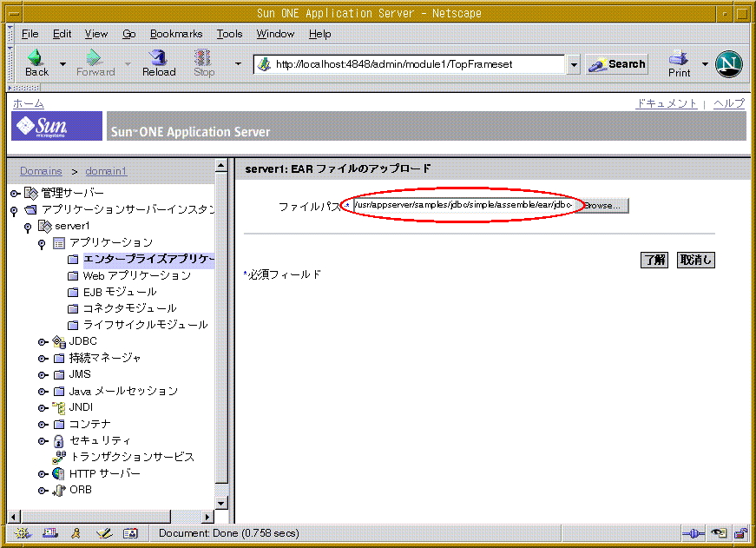The width and height of the screenshot is (756, 548).
Task: Cancel with the 取消し button
Action: [x=696, y=260]
